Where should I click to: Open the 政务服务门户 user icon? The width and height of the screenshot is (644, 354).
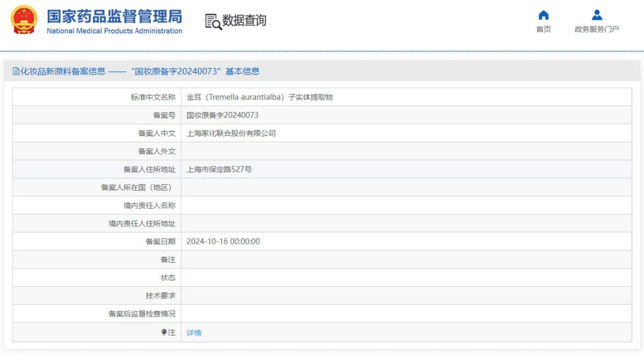(597, 15)
